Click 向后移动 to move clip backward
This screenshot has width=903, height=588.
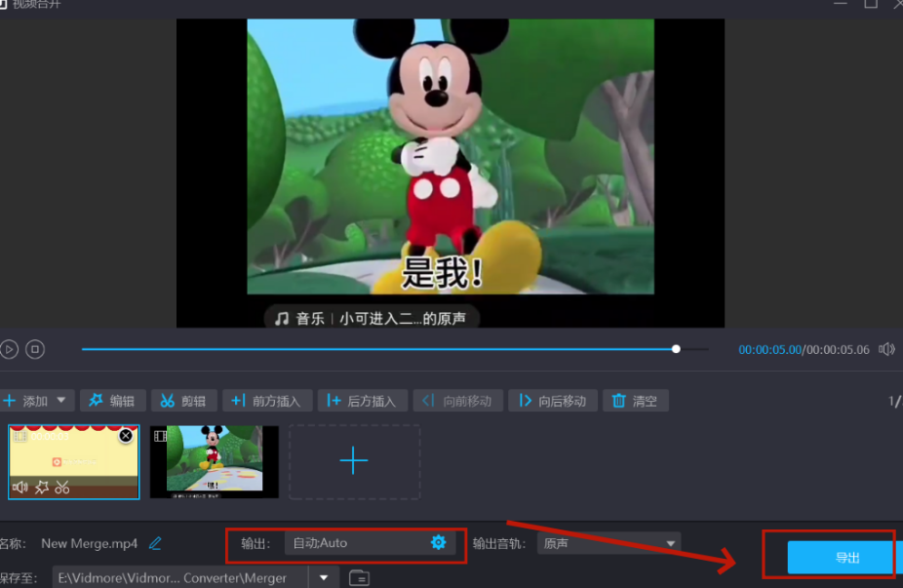[552, 400]
